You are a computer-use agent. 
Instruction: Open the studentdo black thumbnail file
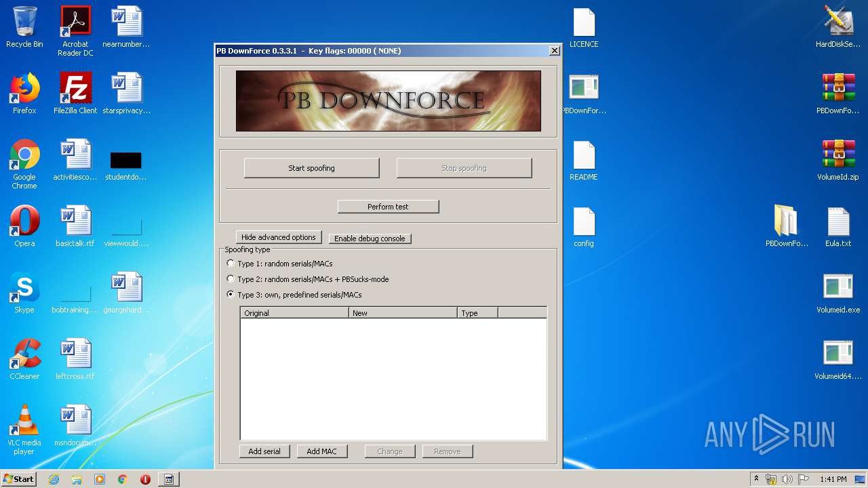click(x=126, y=165)
